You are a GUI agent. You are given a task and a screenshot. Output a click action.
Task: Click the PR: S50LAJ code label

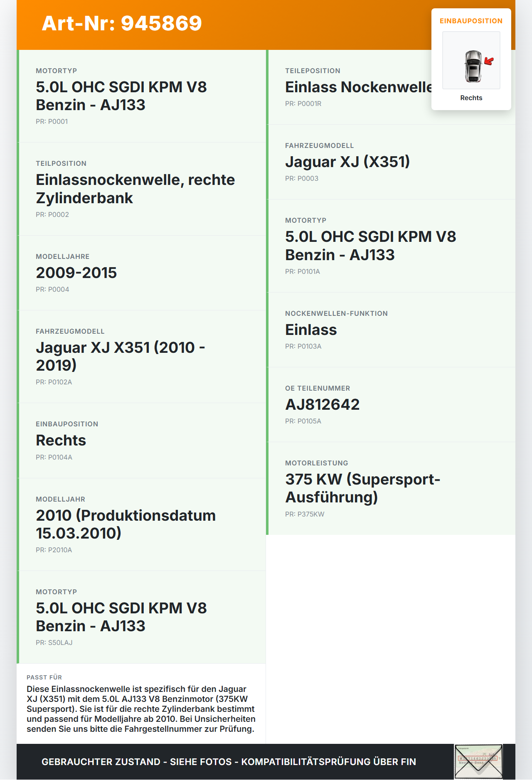pyautogui.click(x=54, y=642)
